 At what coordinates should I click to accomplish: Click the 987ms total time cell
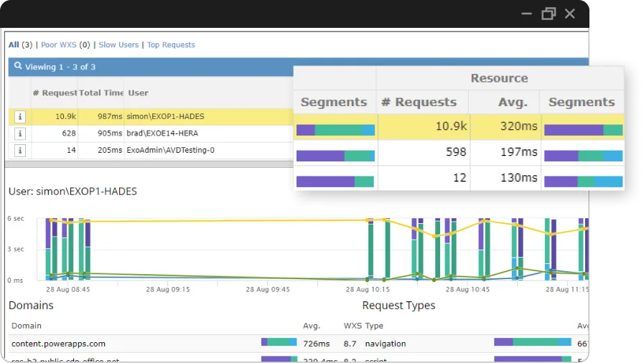click(x=110, y=116)
